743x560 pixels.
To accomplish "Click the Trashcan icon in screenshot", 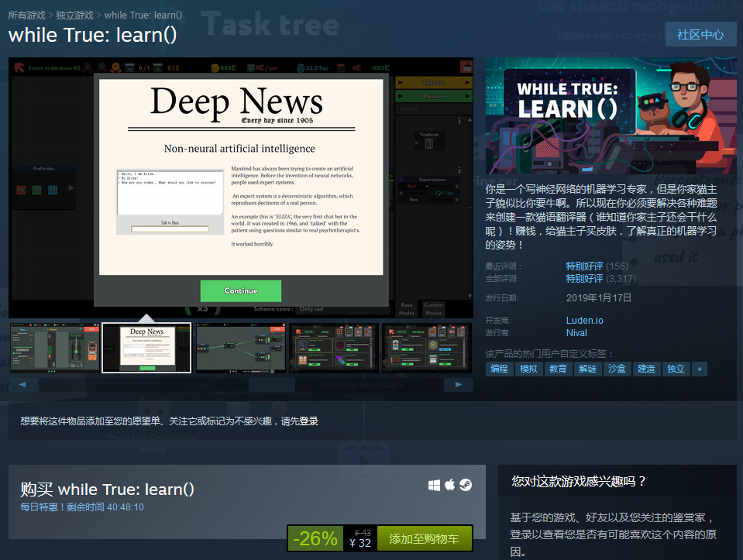I will click(x=429, y=142).
